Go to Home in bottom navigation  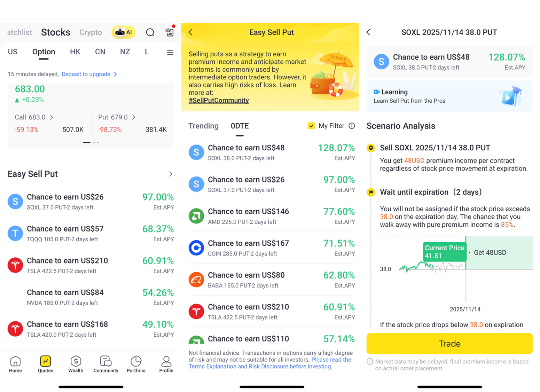[x=16, y=364]
